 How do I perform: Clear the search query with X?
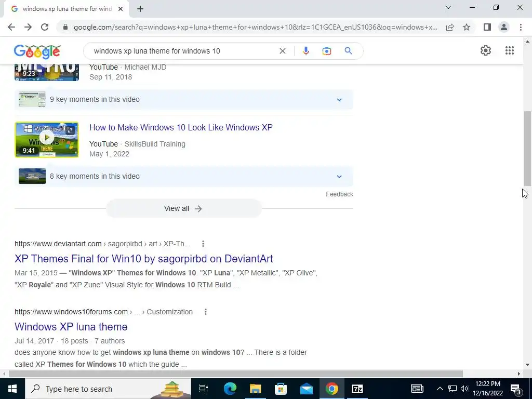coord(282,51)
